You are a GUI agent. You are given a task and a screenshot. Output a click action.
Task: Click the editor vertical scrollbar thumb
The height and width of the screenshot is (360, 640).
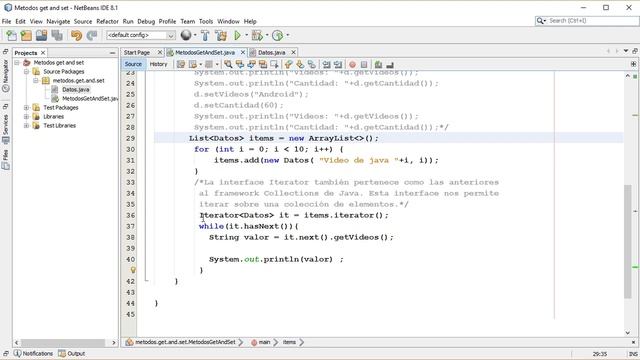(x=628, y=242)
